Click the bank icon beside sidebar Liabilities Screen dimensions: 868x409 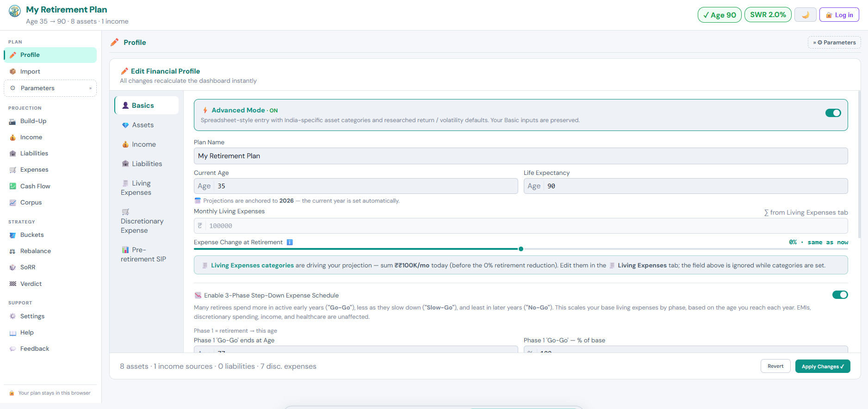tap(13, 154)
